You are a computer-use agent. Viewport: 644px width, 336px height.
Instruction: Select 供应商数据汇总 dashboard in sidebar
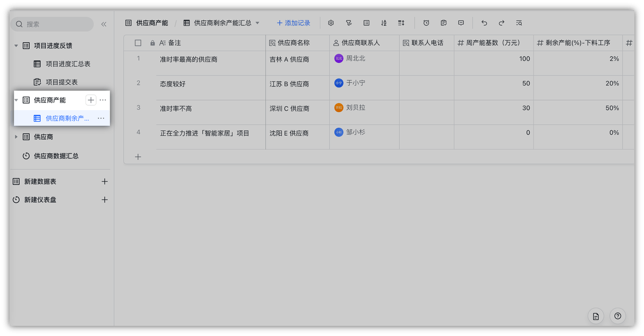coord(56,156)
